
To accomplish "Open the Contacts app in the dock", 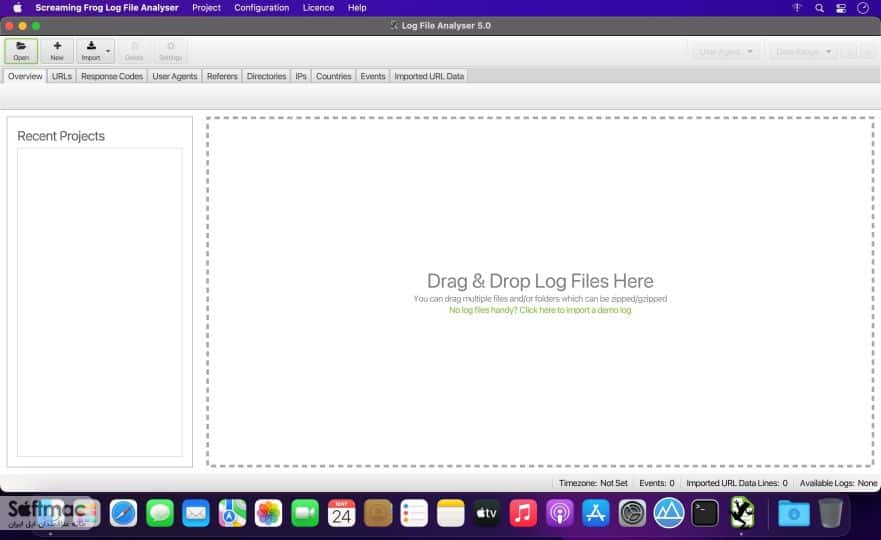I will pyautogui.click(x=378, y=513).
